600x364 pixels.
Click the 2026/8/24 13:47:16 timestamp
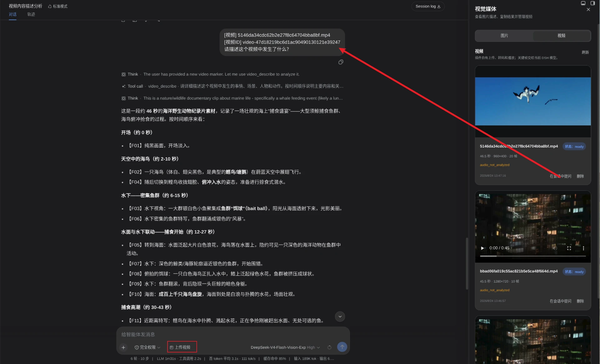(493, 176)
